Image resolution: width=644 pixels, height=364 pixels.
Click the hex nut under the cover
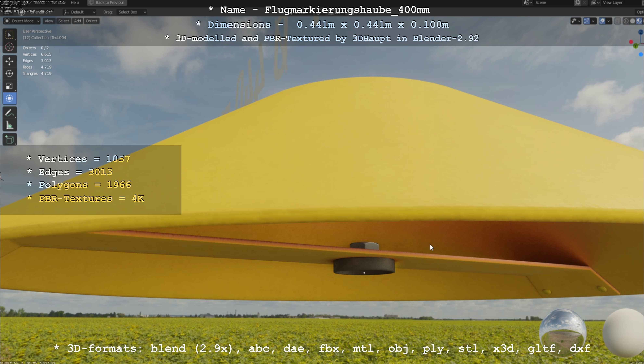click(364, 246)
